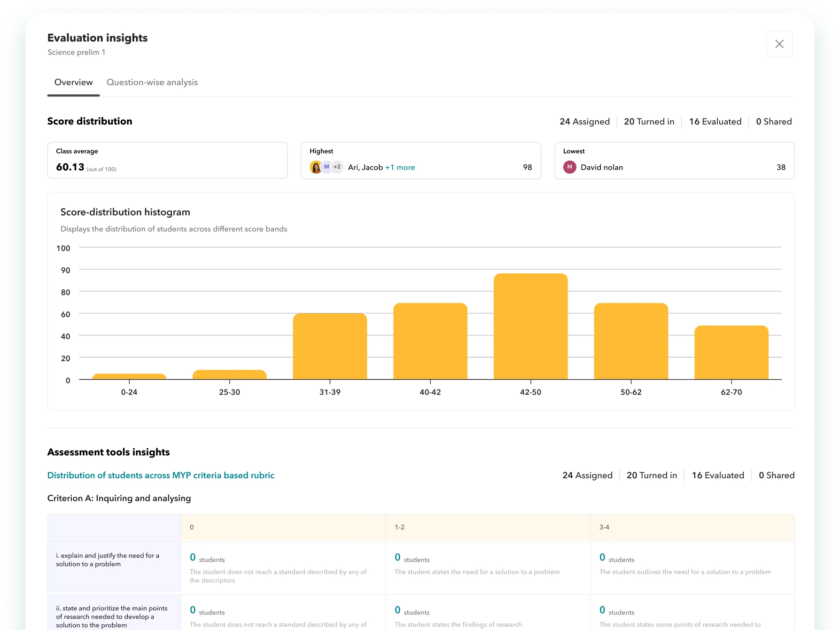
Task: Open the Class average card
Action: click(167, 160)
